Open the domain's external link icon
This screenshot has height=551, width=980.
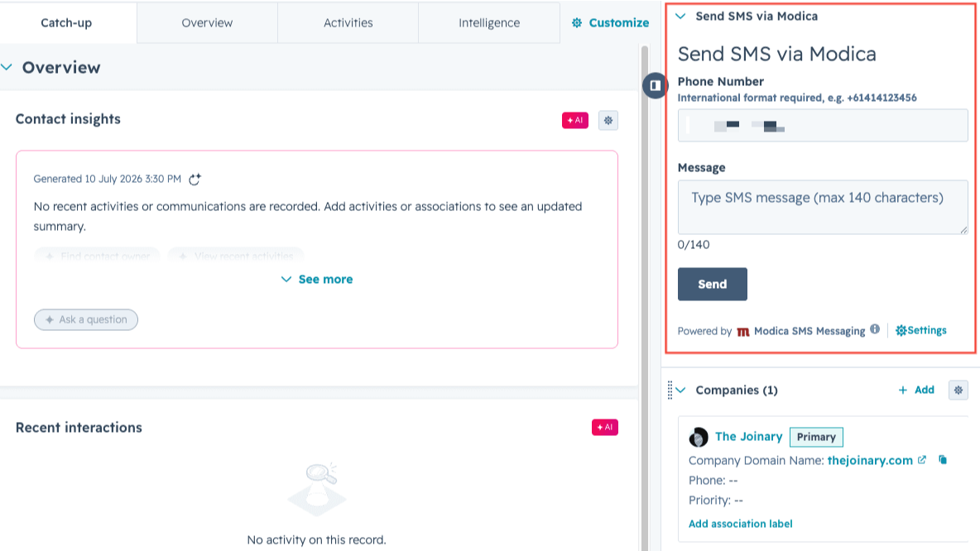click(x=922, y=460)
